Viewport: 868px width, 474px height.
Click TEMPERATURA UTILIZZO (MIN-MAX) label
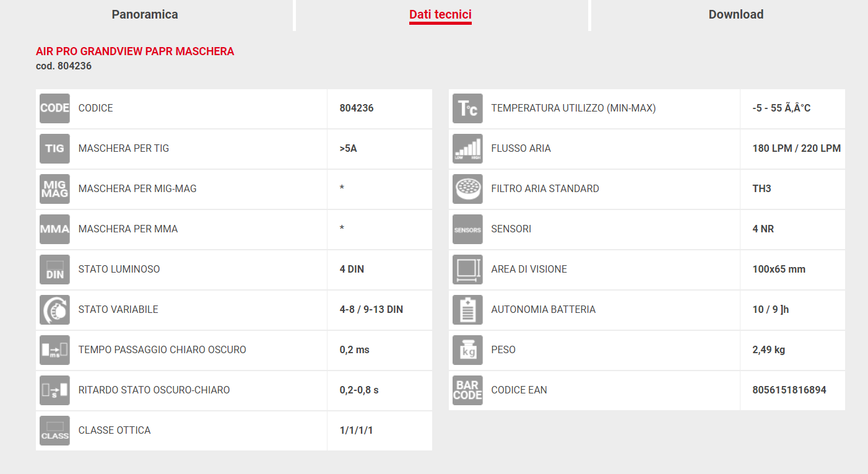[573, 108]
